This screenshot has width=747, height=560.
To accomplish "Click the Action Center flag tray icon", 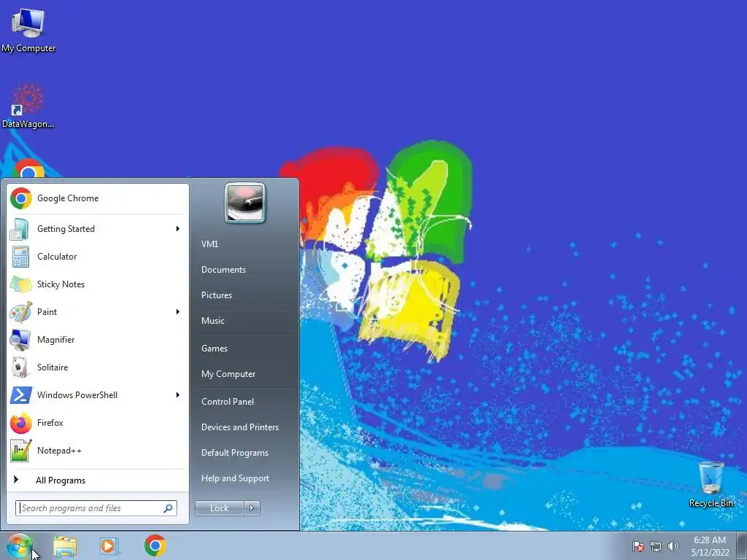I will click(638, 546).
